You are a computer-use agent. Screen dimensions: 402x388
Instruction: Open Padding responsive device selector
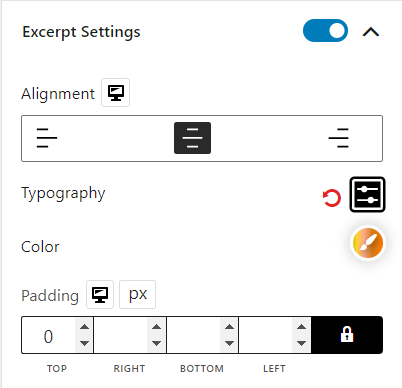point(100,294)
